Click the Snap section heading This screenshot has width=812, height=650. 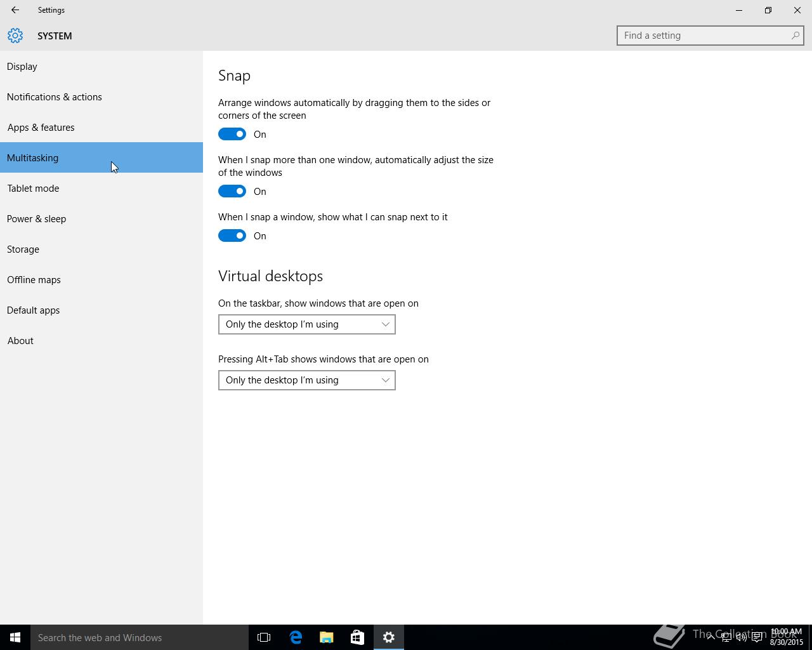click(234, 76)
